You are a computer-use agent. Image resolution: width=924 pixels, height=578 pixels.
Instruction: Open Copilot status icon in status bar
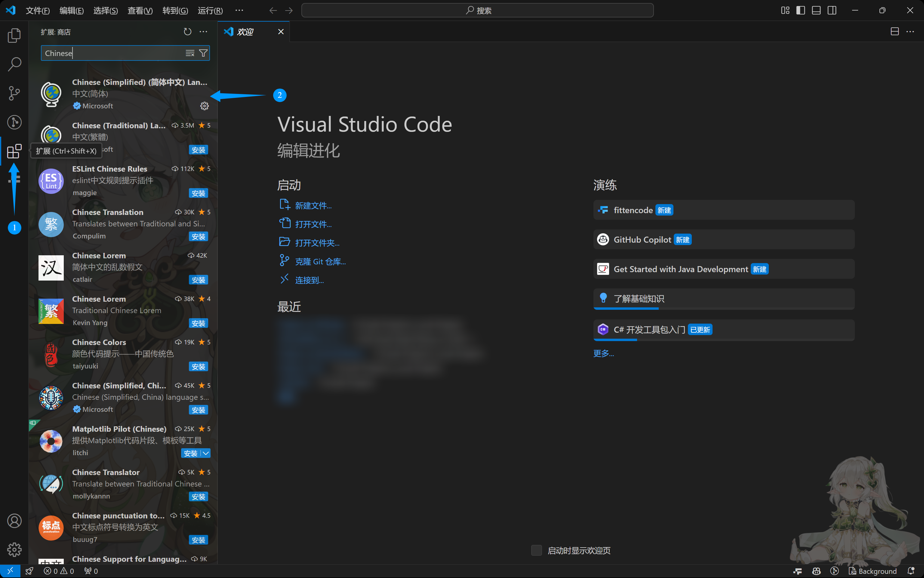click(x=816, y=571)
